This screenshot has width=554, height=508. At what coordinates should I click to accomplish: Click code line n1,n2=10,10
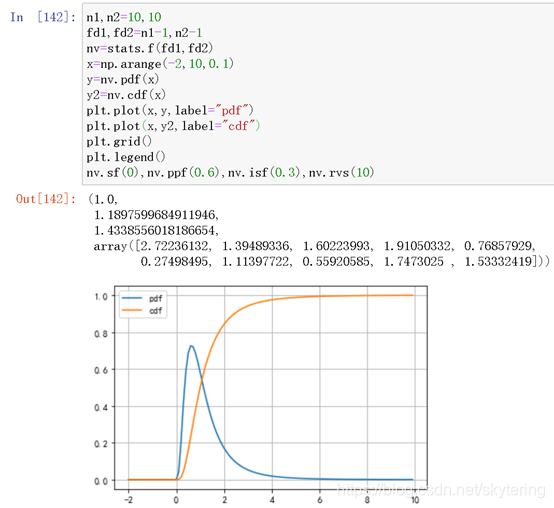point(124,17)
